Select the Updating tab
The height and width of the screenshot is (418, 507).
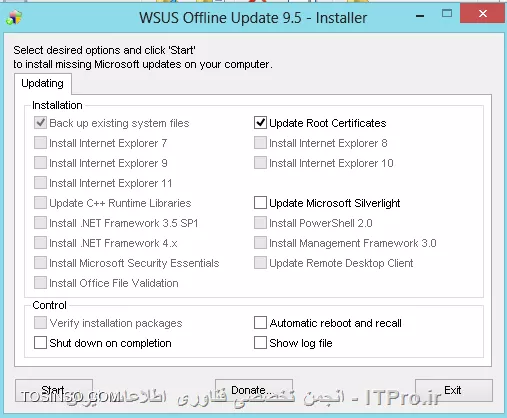coord(43,83)
